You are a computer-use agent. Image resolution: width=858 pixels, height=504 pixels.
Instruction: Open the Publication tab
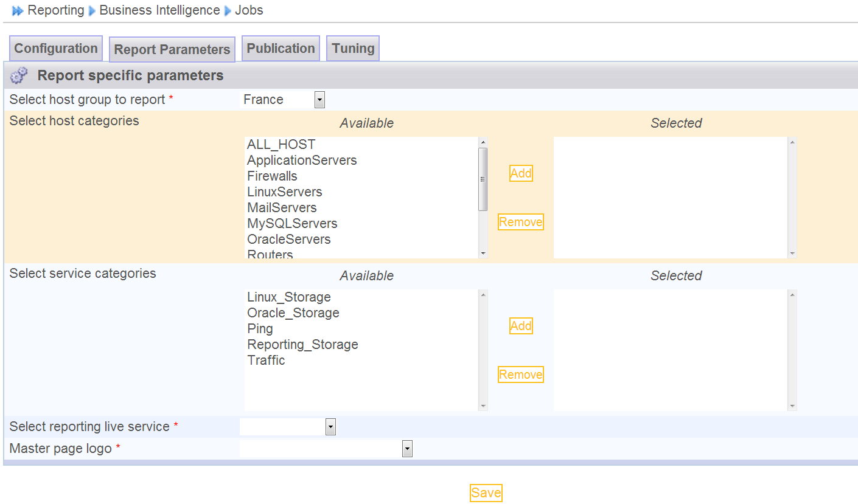pos(281,49)
